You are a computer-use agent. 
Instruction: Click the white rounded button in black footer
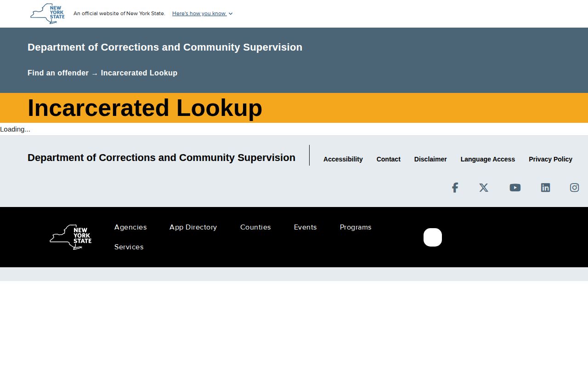(x=433, y=237)
